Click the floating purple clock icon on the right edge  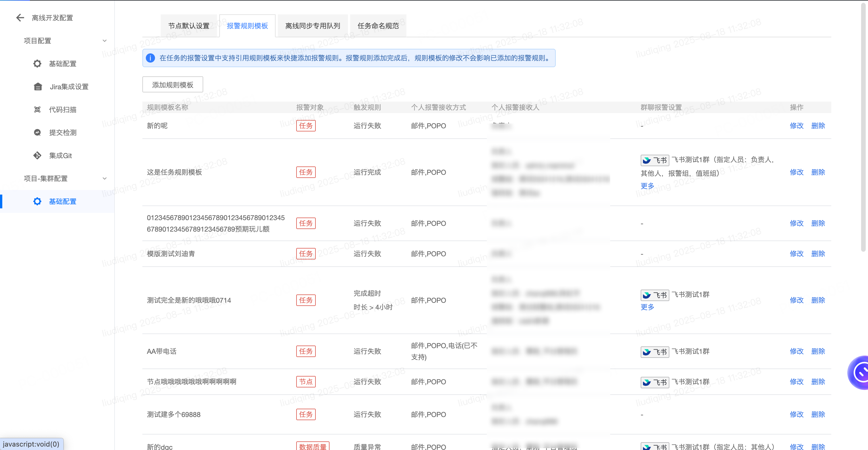[x=861, y=373]
